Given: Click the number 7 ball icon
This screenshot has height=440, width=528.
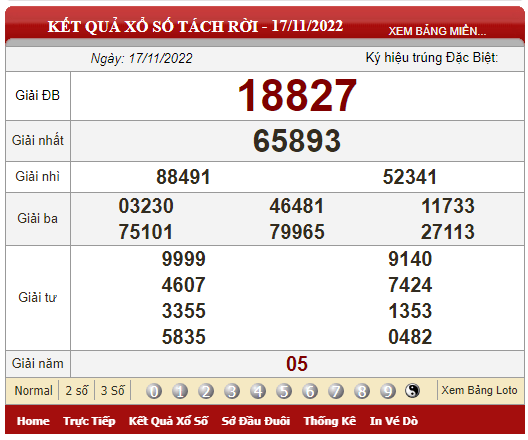Looking at the screenshot, I should pyautogui.click(x=336, y=391).
